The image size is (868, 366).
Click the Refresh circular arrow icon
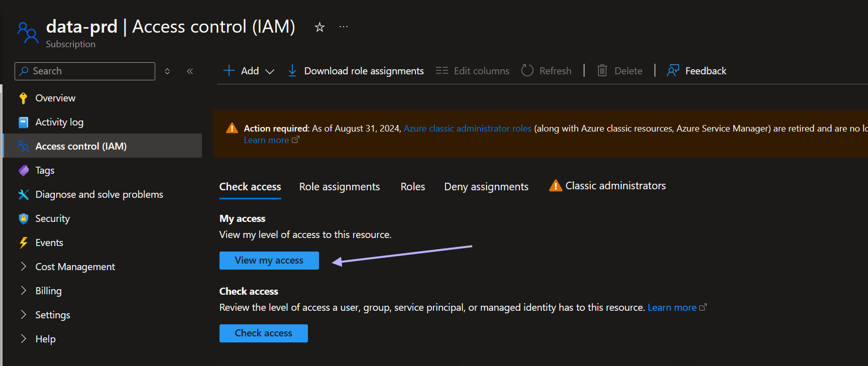[527, 70]
